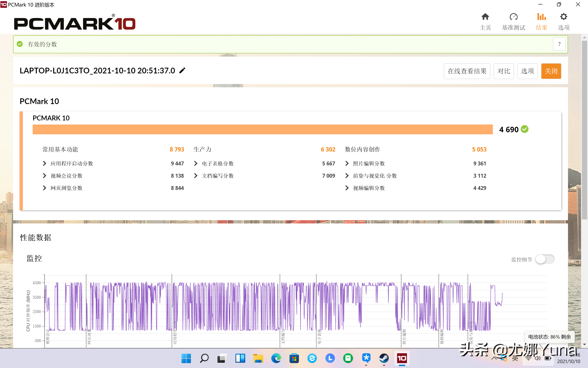Click the orange 关闭 button
This screenshot has width=588, height=368.
(551, 71)
